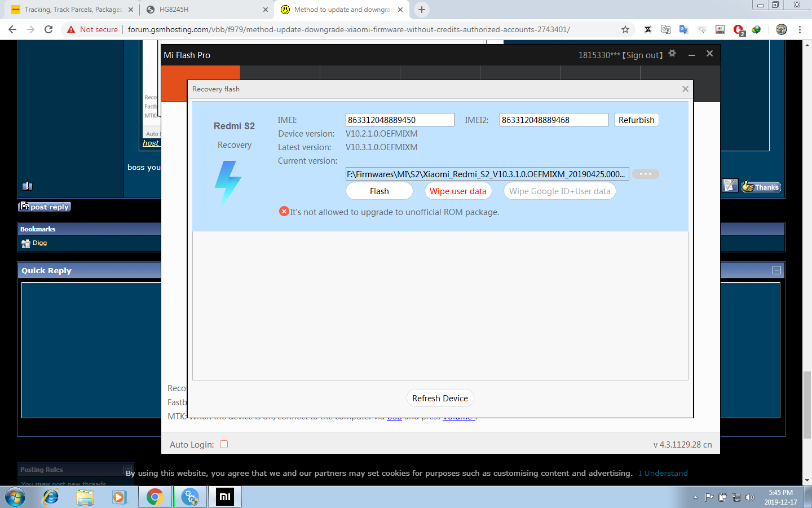The width and height of the screenshot is (812, 508).
Task: Click the version text v 4.3.1129.28 cn
Action: pyautogui.click(x=682, y=445)
